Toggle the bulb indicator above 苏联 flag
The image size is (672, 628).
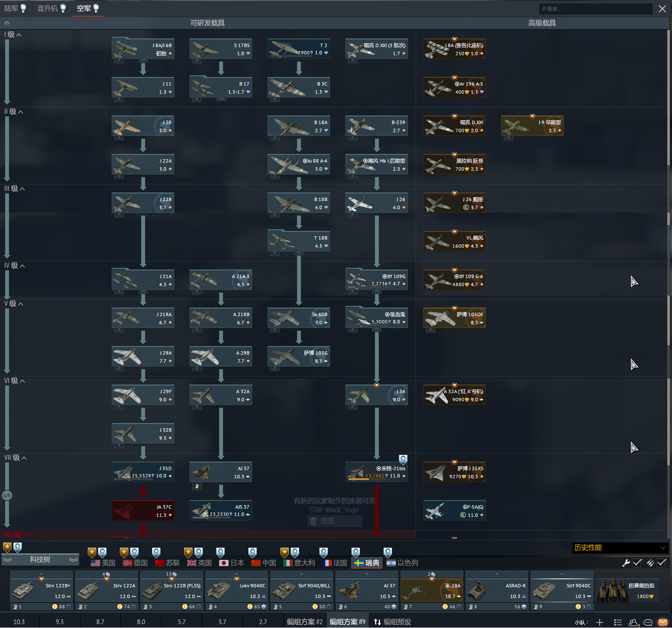(x=156, y=552)
